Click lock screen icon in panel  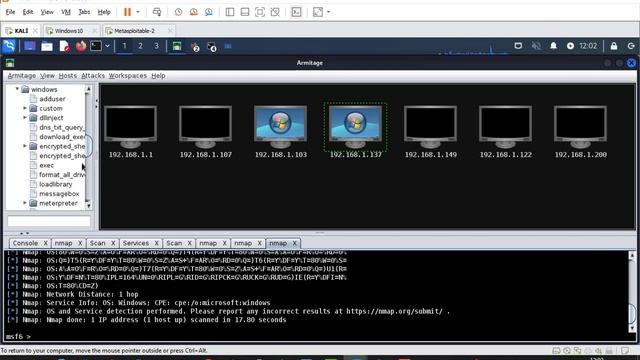614,46
